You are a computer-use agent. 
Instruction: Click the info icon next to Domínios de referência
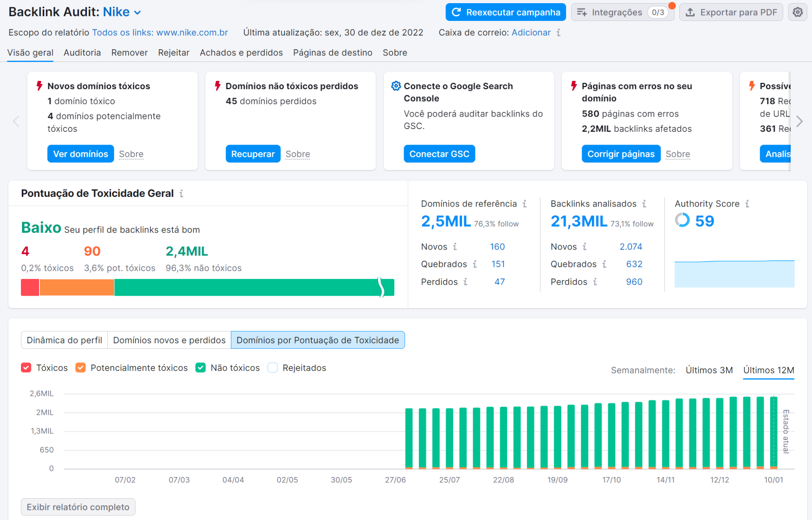pos(525,204)
